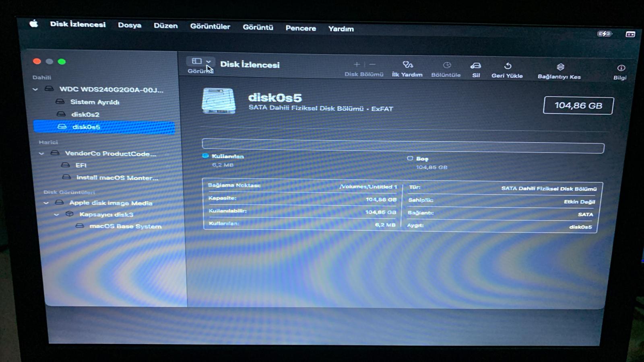Open the Yardım menu

(x=341, y=29)
